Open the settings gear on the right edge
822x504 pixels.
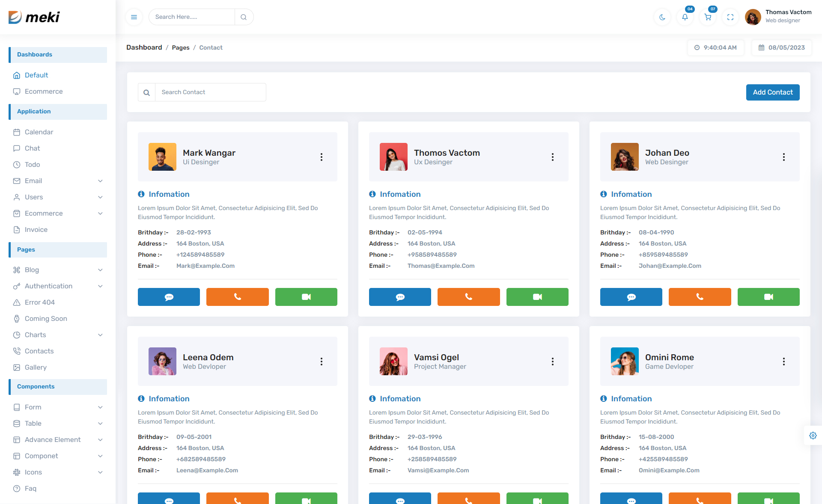[813, 436]
